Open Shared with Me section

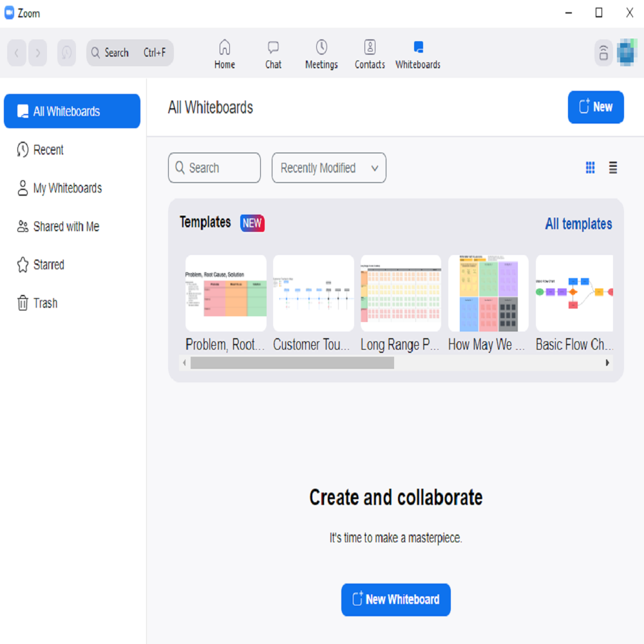pos(66,227)
